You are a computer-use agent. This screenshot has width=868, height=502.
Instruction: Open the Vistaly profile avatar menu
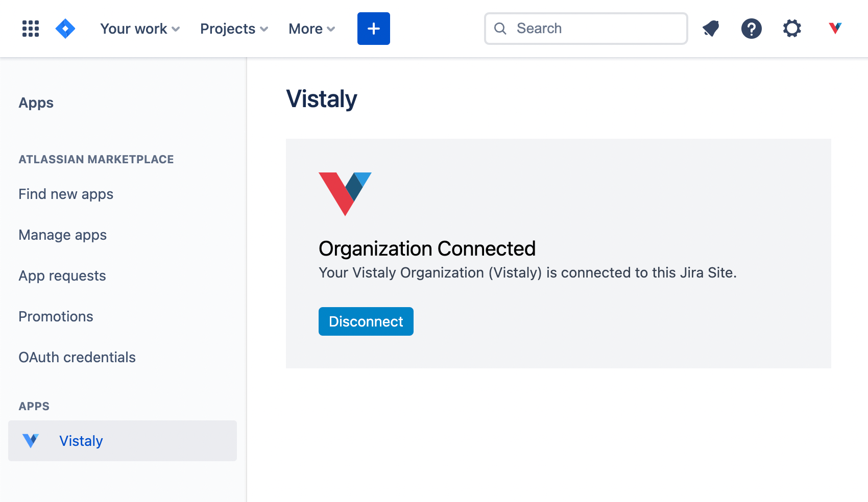835,28
